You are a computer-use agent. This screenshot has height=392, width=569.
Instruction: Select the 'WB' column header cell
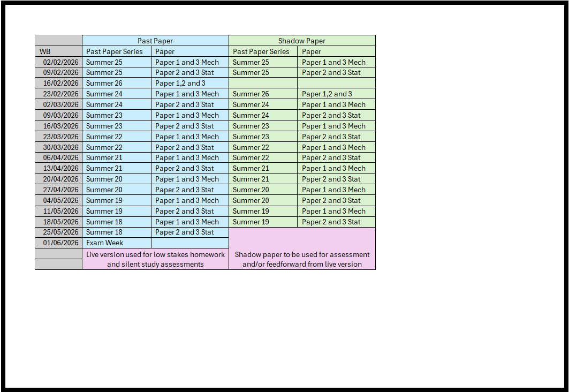58,51
